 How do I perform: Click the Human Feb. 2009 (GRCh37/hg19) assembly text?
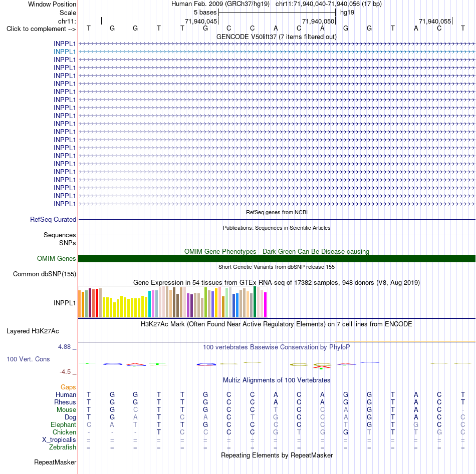click(220, 4)
